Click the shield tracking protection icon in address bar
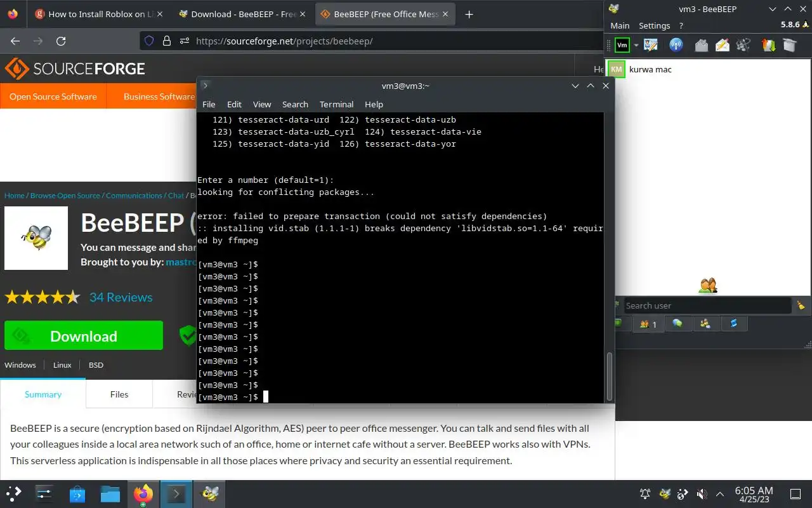Image resolution: width=812 pixels, height=508 pixels. click(x=149, y=41)
